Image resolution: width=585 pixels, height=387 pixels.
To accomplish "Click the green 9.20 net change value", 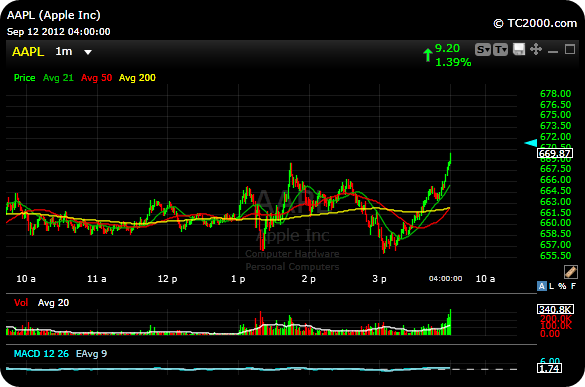I will click(x=447, y=48).
